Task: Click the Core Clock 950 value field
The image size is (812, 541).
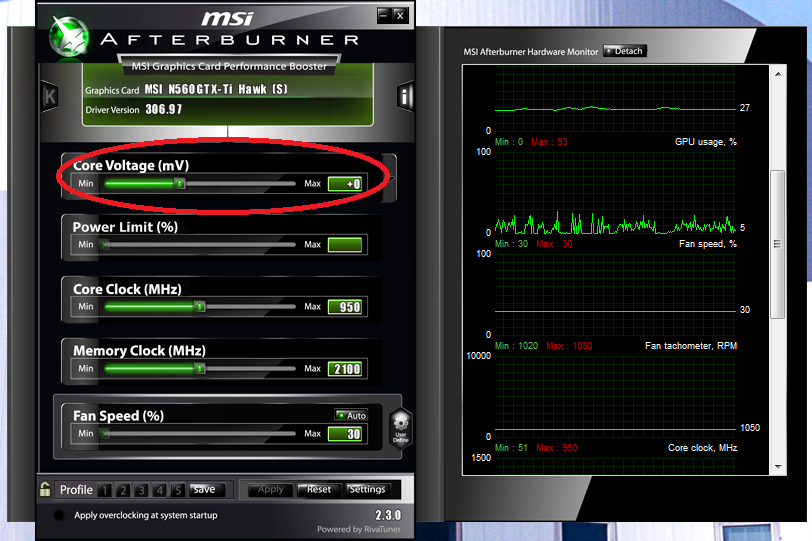Action: [345, 307]
